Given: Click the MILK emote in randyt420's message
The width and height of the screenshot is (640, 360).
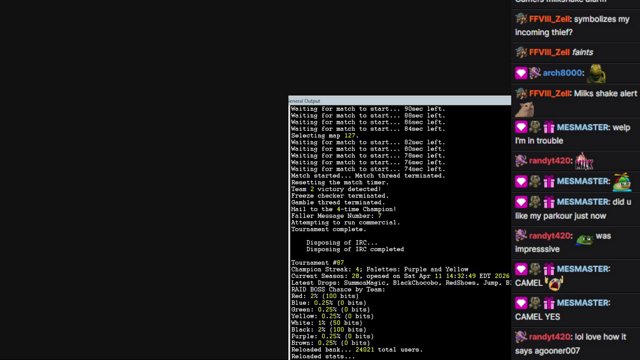Looking at the screenshot, I should (x=584, y=161).
